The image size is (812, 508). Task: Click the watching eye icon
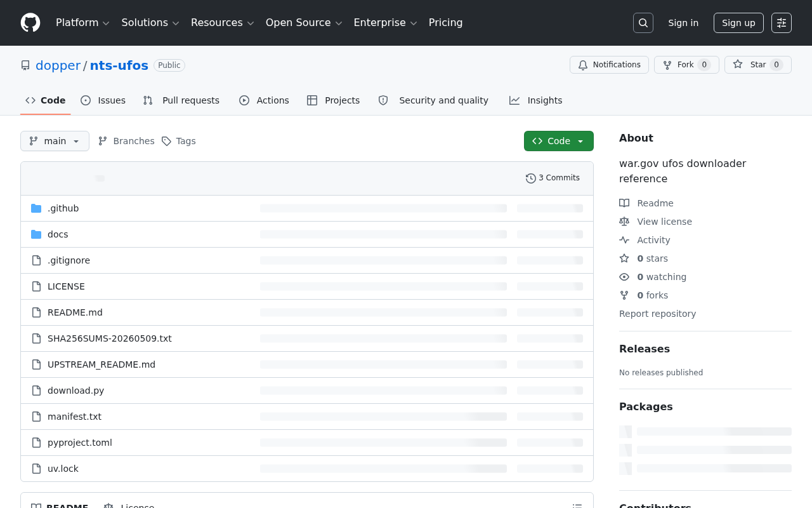point(624,277)
